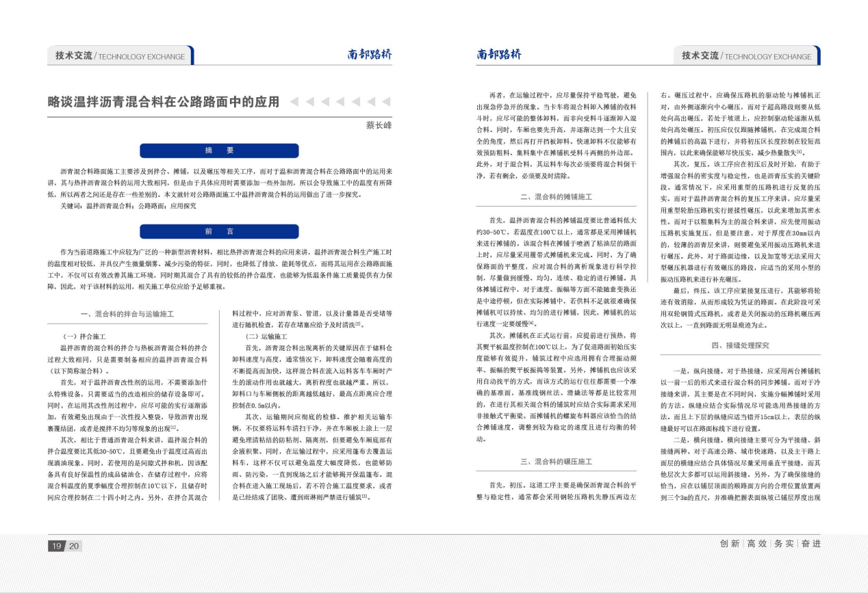Click page number 19 in the footer

(x=56, y=545)
